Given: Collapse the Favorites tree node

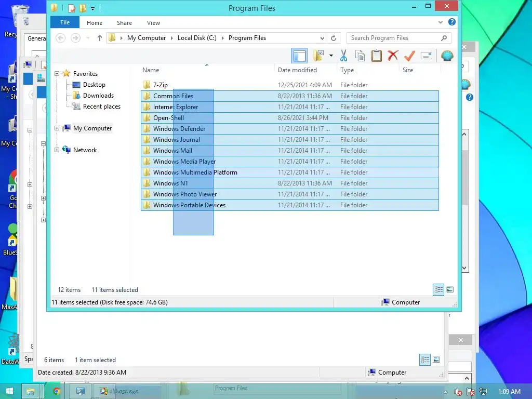Looking at the screenshot, I should pyautogui.click(x=57, y=74).
